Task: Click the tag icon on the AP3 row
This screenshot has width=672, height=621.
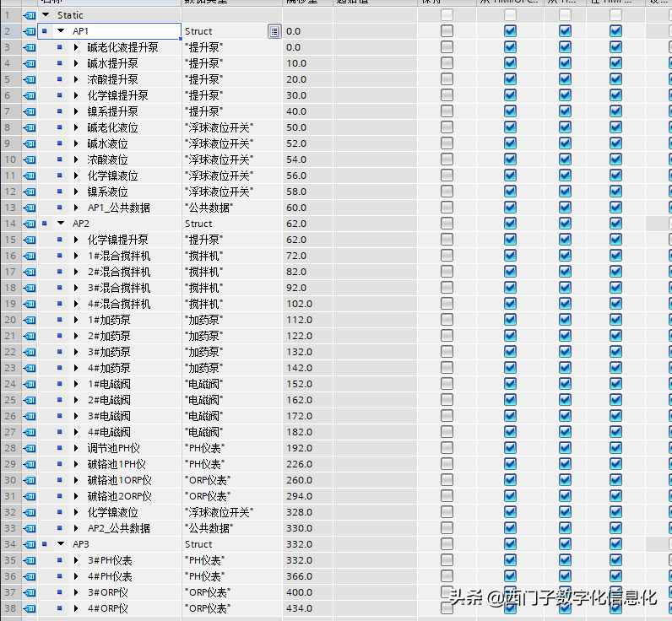Action: [x=30, y=544]
